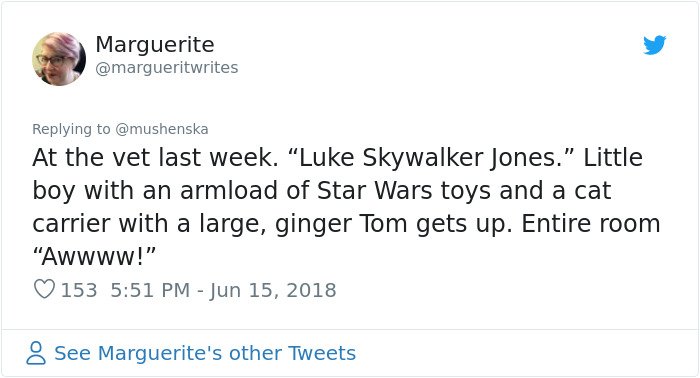
Task: Click "At the vet last week." text
Action: coord(155,158)
